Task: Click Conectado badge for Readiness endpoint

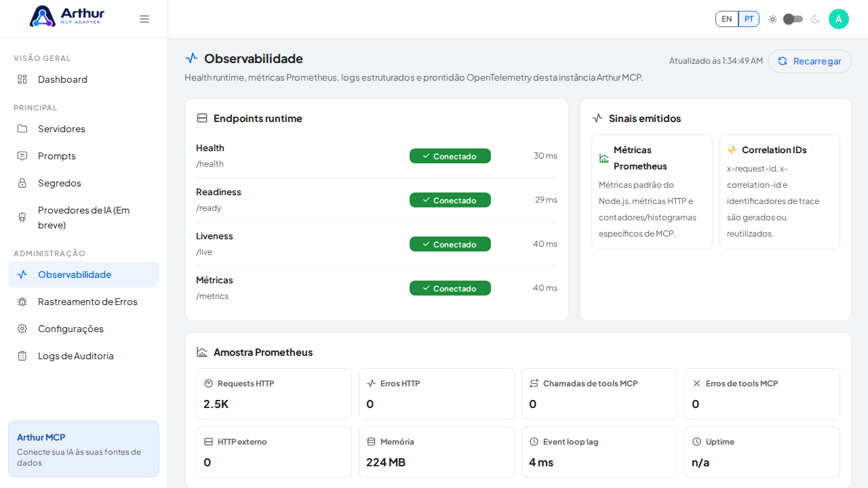Action: (450, 200)
